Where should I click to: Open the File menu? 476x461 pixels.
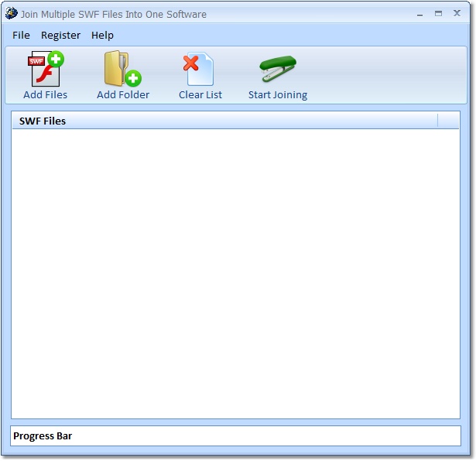coord(21,35)
